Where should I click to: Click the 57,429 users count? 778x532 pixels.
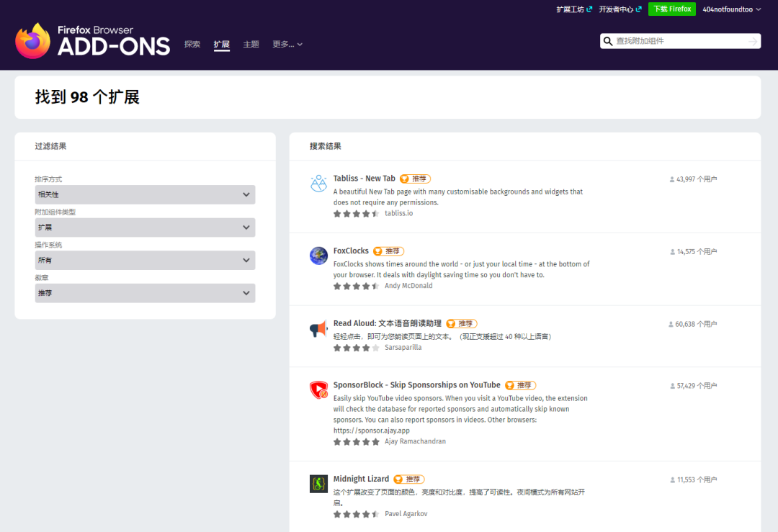pos(694,386)
